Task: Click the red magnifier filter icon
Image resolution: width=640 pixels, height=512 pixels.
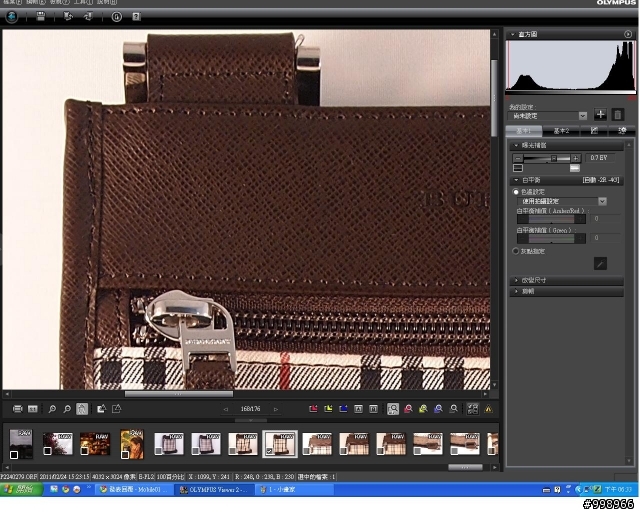Action: tap(408, 409)
